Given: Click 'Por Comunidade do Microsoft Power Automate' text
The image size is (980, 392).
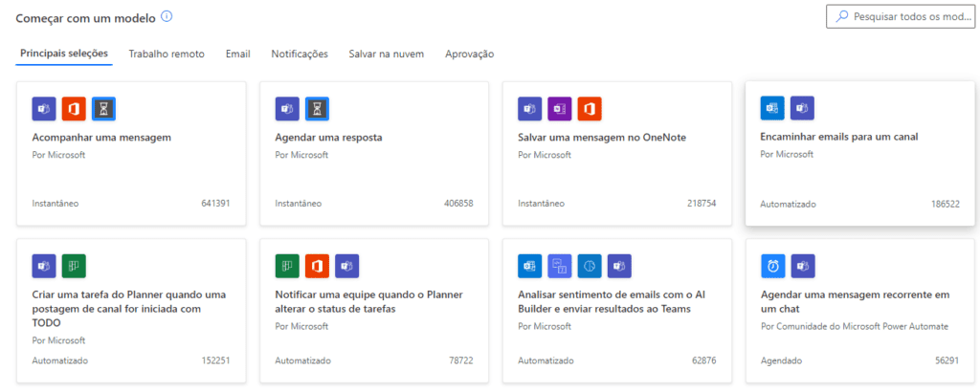Looking at the screenshot, I should [x=855, y=326].
